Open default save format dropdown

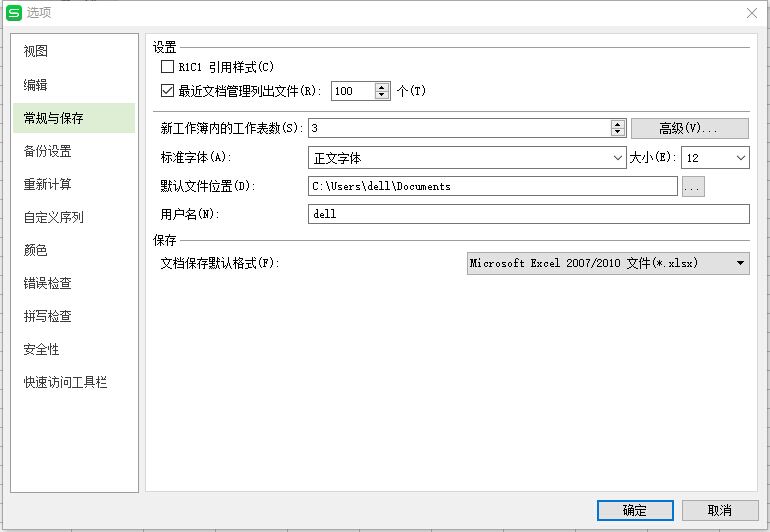pyautogui.click(x=740, y=263)
